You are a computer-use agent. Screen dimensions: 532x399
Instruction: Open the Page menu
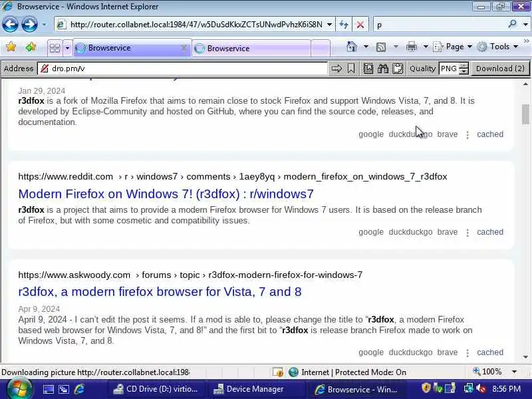click(452, 47)
